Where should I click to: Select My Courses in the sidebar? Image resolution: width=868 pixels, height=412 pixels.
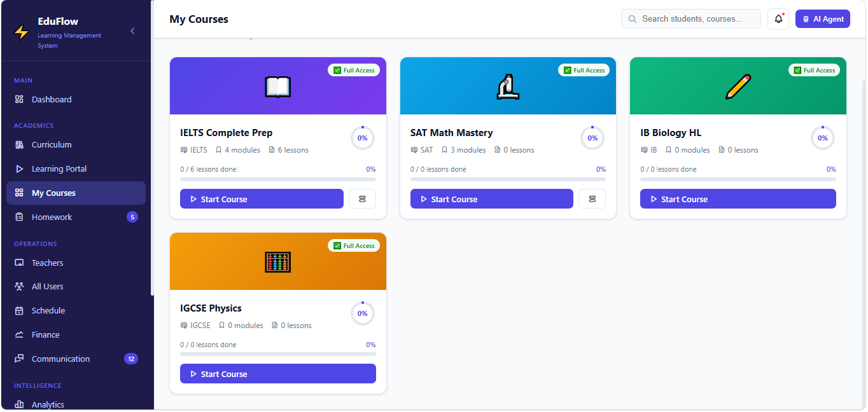point(76,193)
